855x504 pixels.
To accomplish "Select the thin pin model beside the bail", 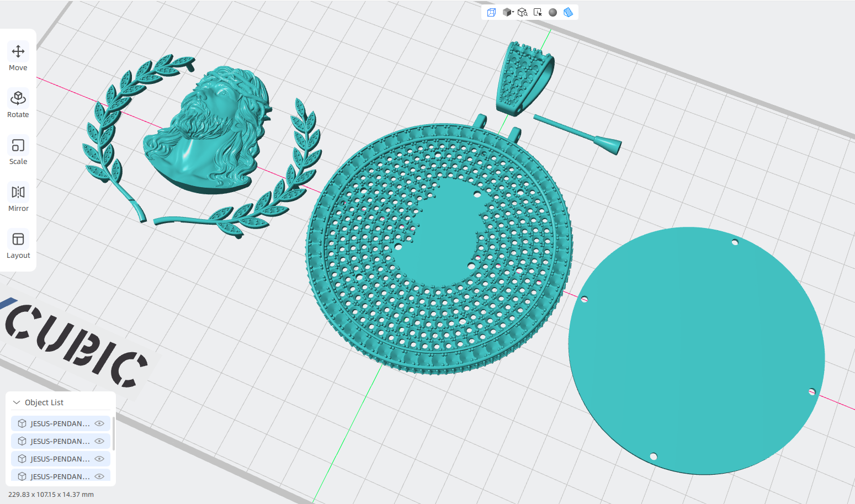I will (x=578, y=134).
